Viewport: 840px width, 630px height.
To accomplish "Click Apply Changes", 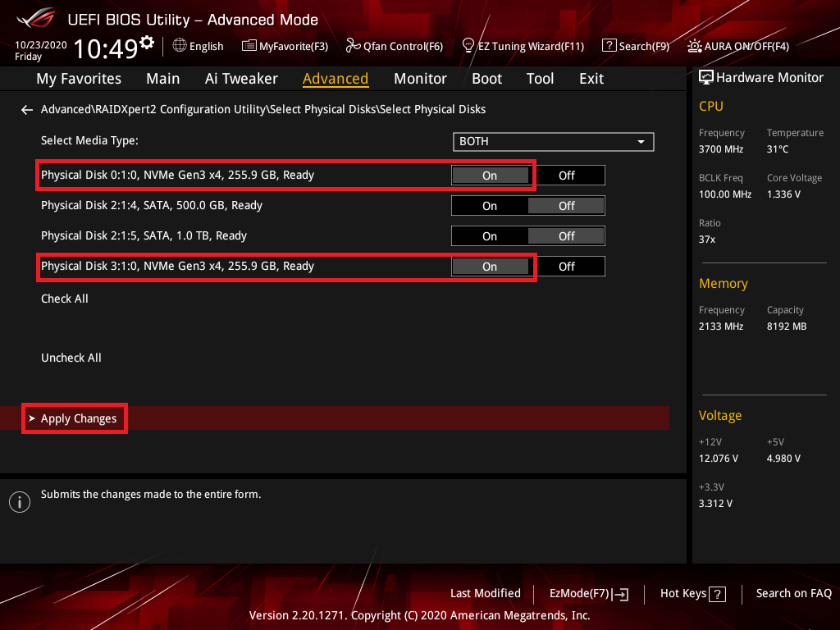I will pos(79,418).
